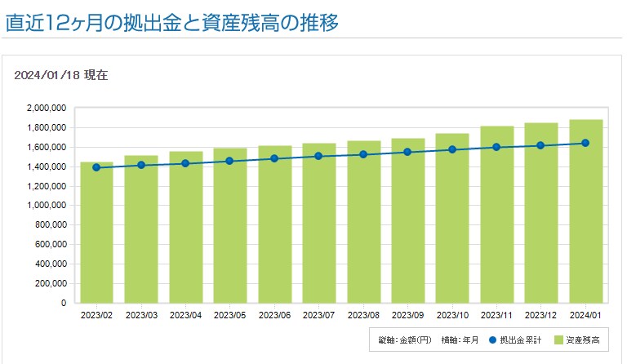Screen dimensions: 627x364
Task: Click the 2023/12 contribution data point
Action: click(540, 145)
